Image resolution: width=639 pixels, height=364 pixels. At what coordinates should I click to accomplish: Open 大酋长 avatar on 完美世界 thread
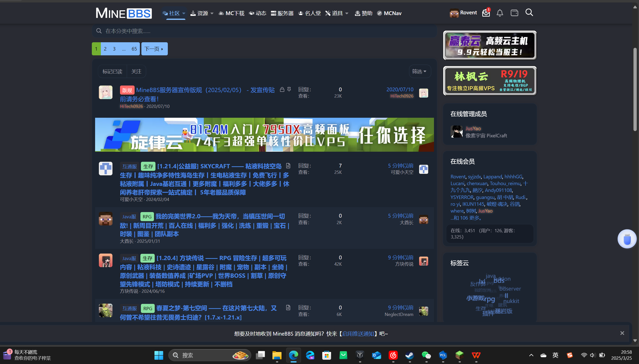pyautogui.click(x=105, y=218)
